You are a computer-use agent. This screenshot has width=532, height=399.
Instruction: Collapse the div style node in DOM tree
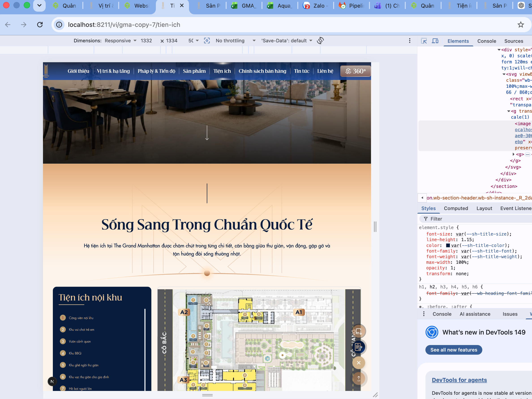coord(499,50)
